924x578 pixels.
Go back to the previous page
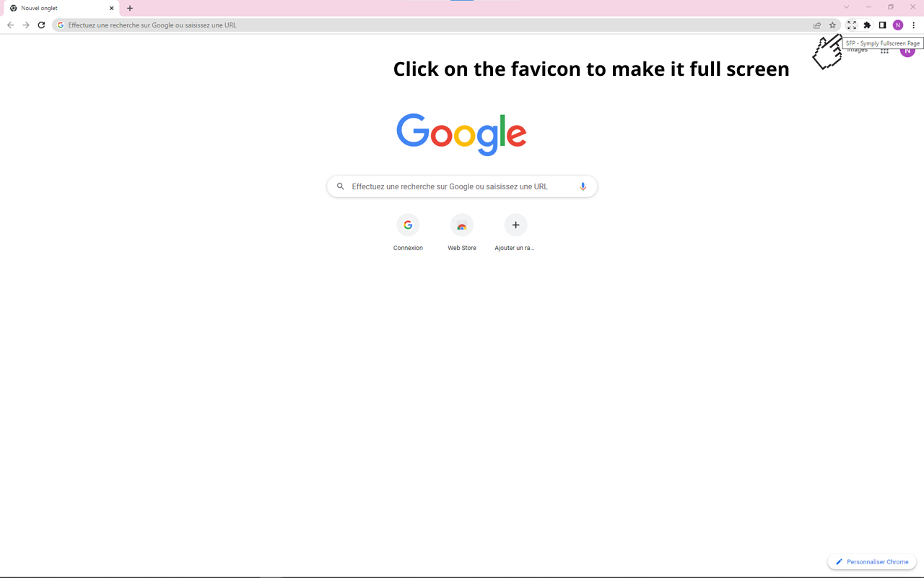(10, 25)
